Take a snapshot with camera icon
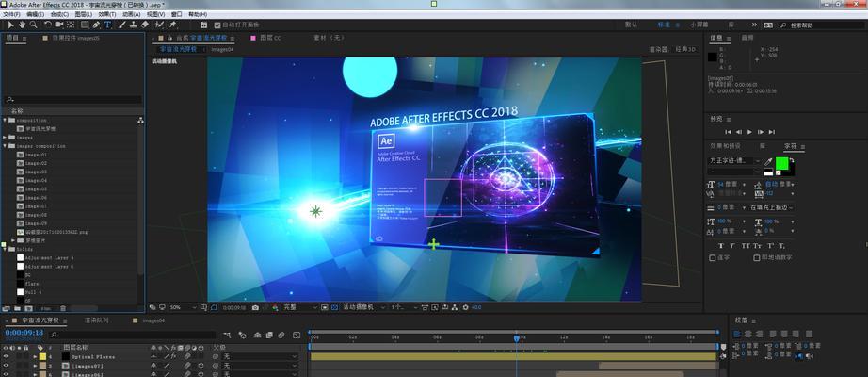Image resolution: width=868 pixels, height=377 pixels. click(255, 307)
